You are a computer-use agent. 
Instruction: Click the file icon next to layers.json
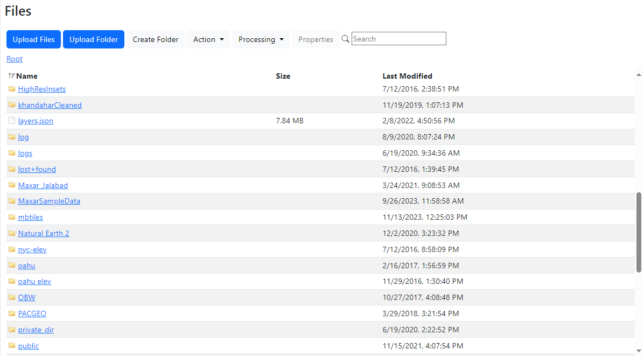point(12,121)
